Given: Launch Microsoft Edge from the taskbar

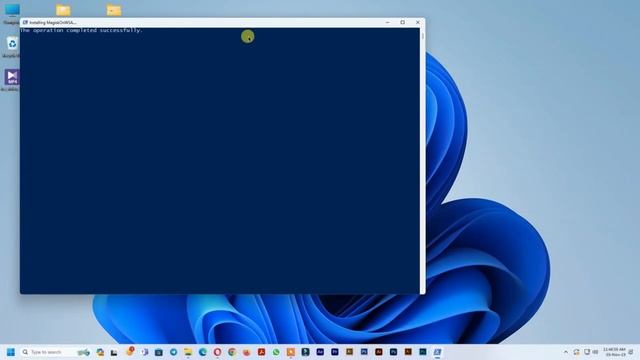Looking at the screenshot, I should coord(203,352).
